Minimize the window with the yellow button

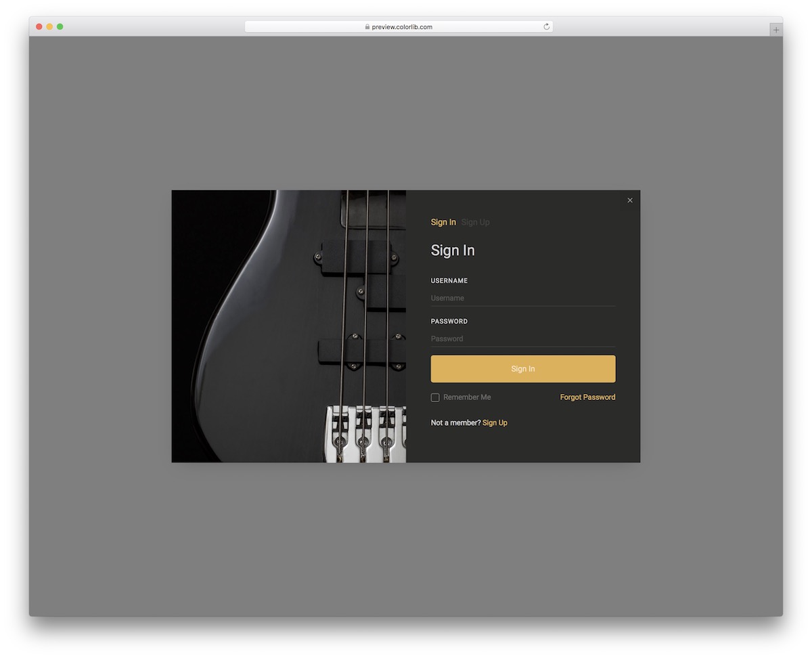click(x=49, y=26)
